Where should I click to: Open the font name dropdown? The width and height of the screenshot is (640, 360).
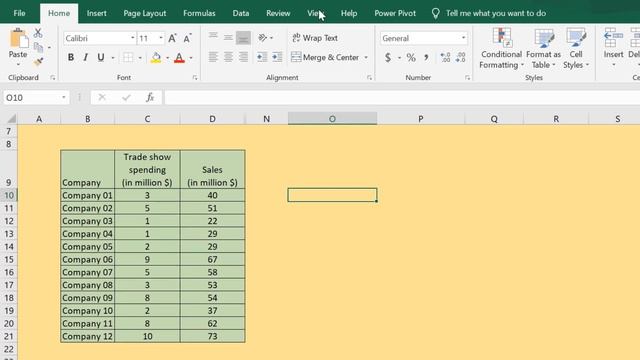point(133,38)
